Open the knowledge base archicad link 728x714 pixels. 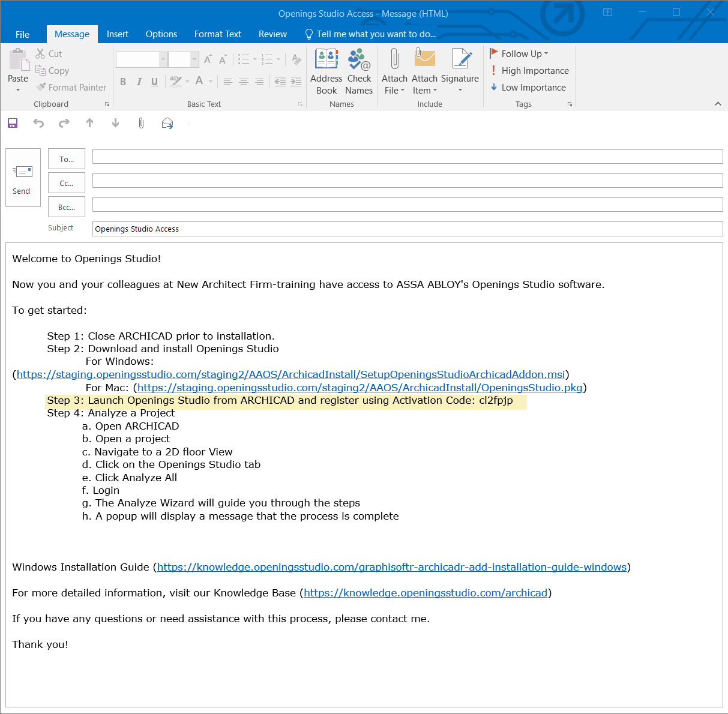426,593
